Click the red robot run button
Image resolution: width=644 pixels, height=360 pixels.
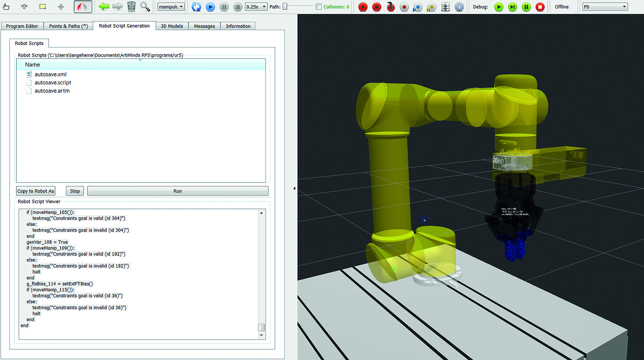[x=363, y=7]
